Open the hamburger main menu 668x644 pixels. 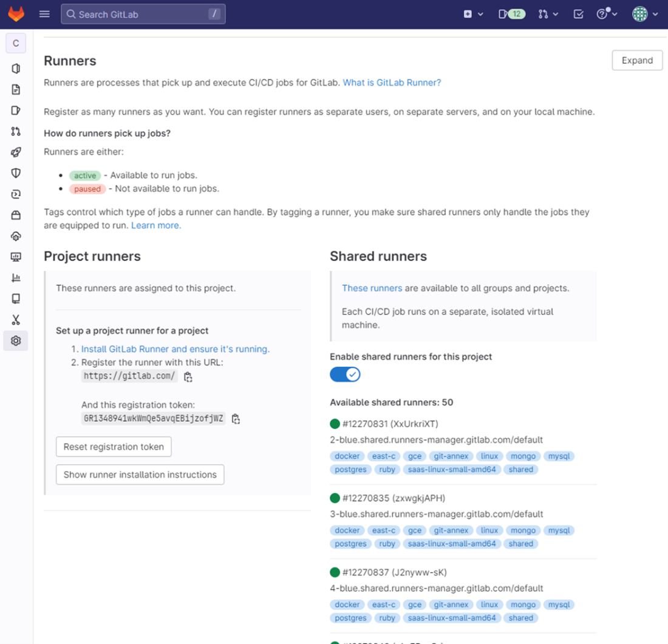click(x=44, y=14)
